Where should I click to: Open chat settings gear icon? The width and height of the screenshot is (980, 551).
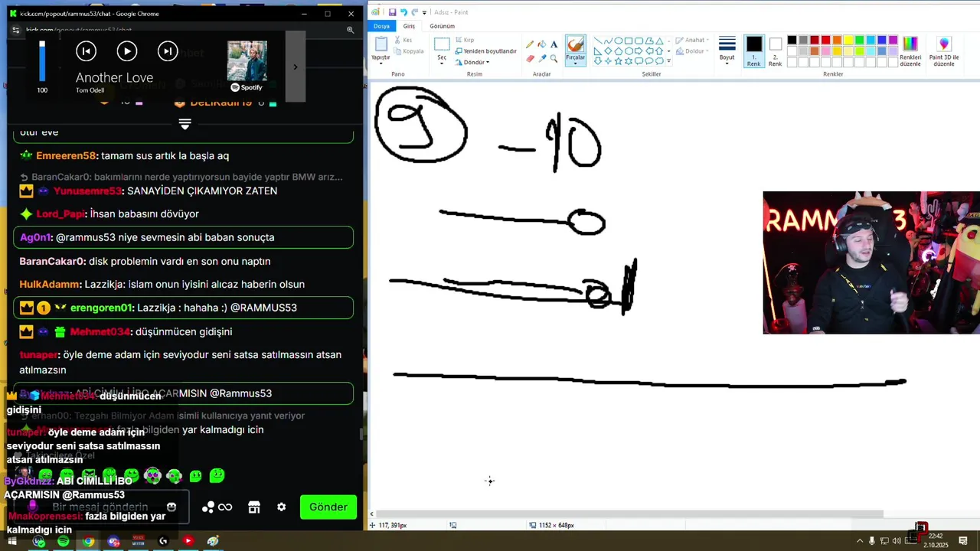pyautogui.click(x=281, y=507)
